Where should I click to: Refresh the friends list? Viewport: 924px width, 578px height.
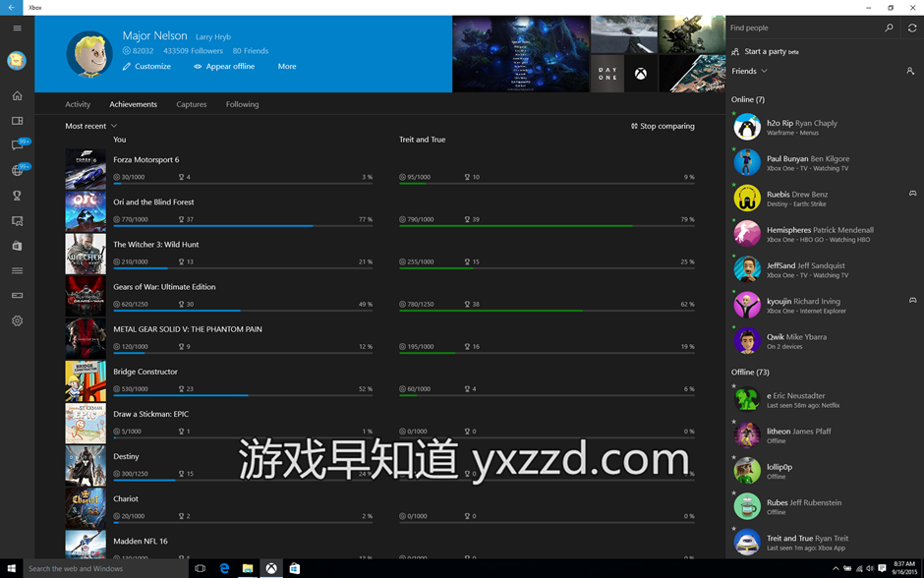coord(912,28)
